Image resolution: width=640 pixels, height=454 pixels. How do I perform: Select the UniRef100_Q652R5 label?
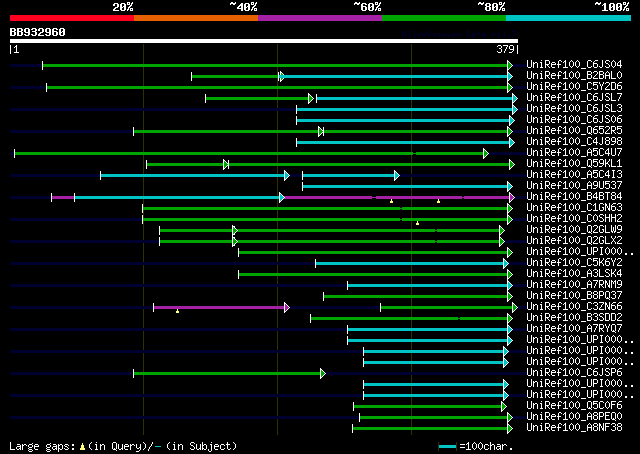(x=574, y=131)
